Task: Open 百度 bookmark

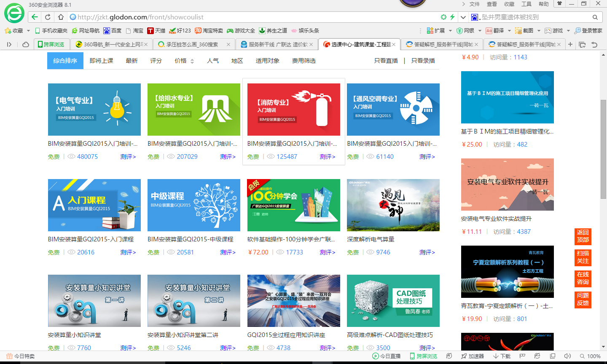Action: pyautogui.click(x=113, y=31)
